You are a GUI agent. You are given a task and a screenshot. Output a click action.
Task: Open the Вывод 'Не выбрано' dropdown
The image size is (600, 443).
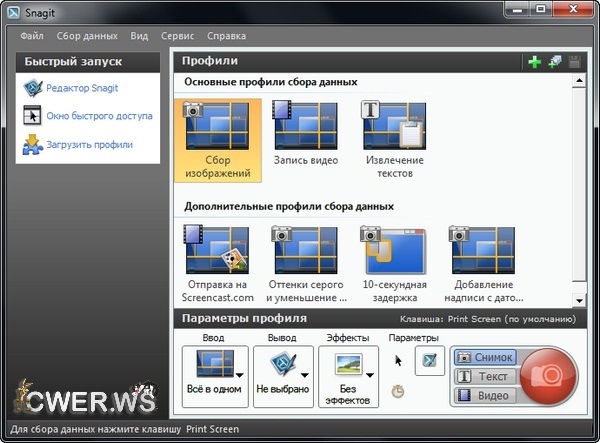(283, 375)
